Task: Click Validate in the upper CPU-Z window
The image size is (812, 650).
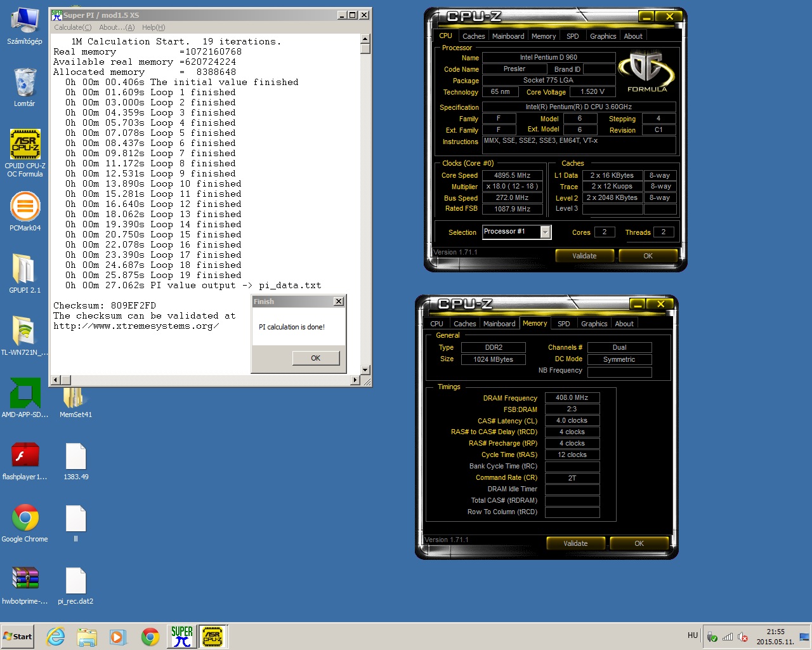Action: pyautogui.click(x=584, y=256)
